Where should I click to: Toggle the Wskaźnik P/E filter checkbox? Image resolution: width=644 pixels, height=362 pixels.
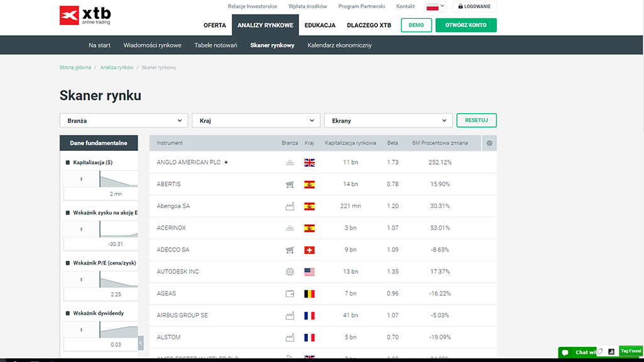tap(68, 263)
